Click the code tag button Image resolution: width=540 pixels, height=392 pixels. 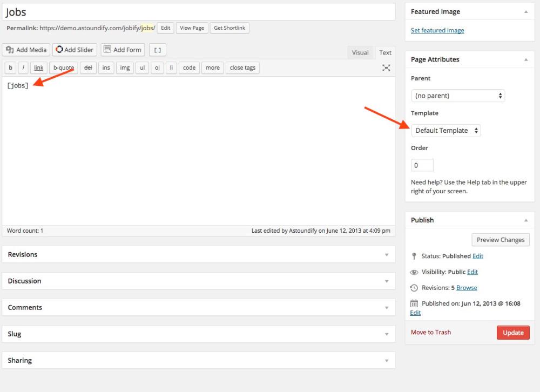189,67
